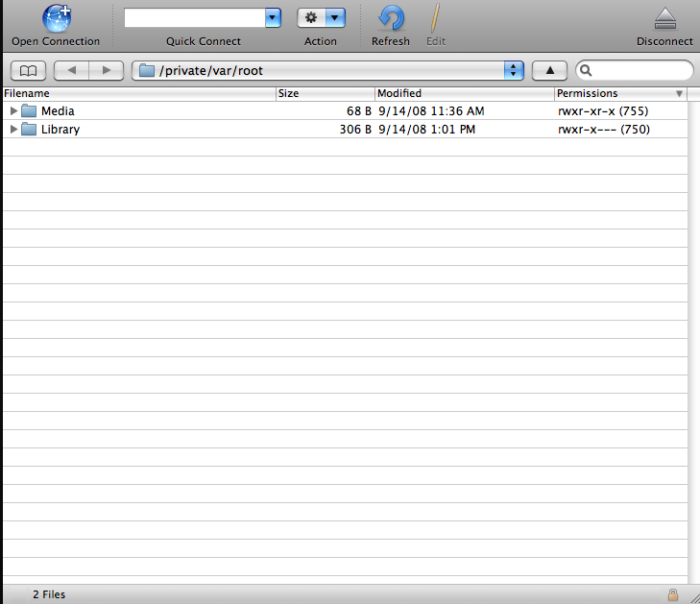Click the Quick Connect text field

195,18
